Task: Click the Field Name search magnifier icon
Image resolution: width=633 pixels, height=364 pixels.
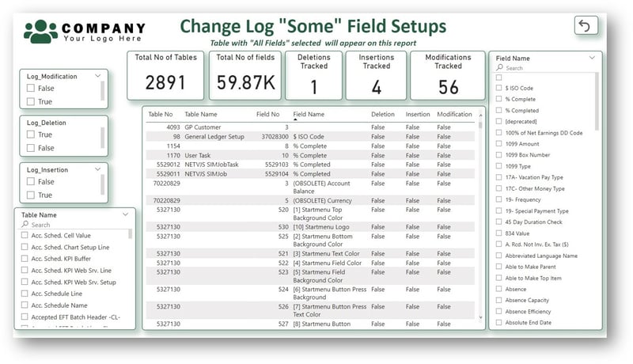Action: [x=500, y=67]
